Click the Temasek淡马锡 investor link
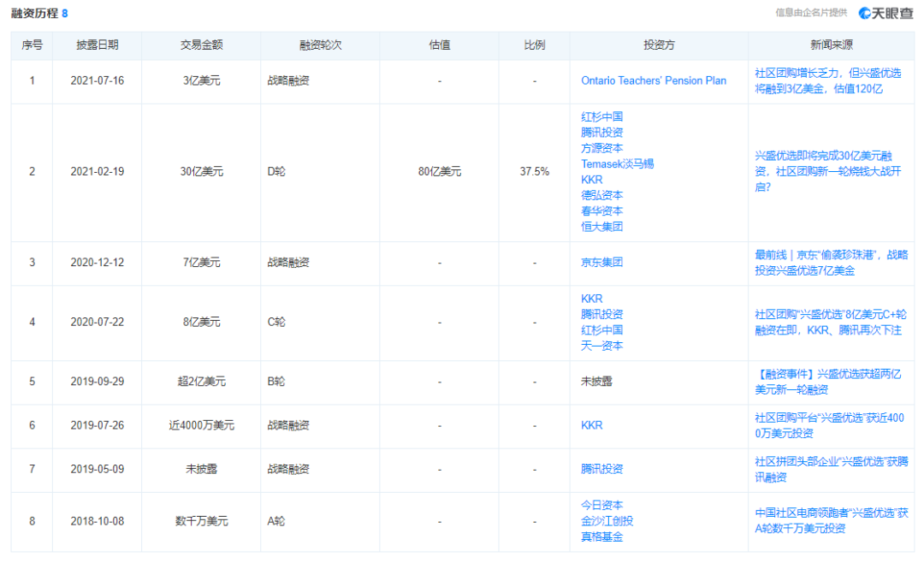Screen dimensions: 924x563 pyautogui.click(x=617, y=163)
